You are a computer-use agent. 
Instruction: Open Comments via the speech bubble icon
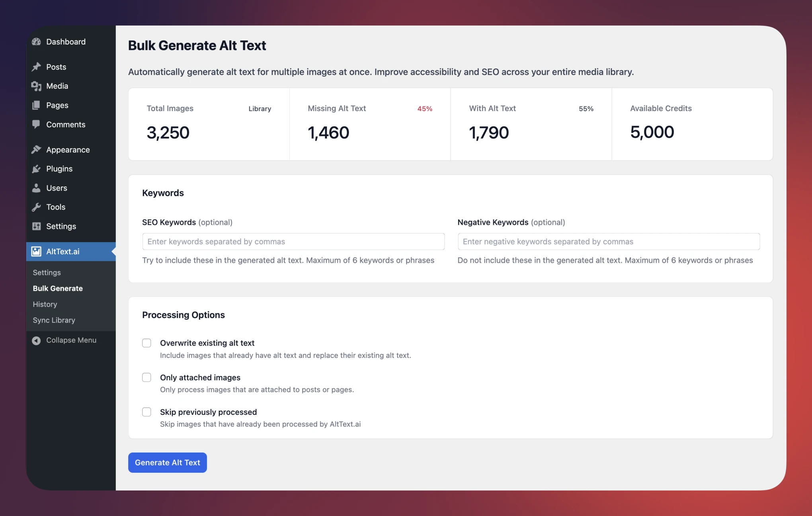(x=37, y=124)
